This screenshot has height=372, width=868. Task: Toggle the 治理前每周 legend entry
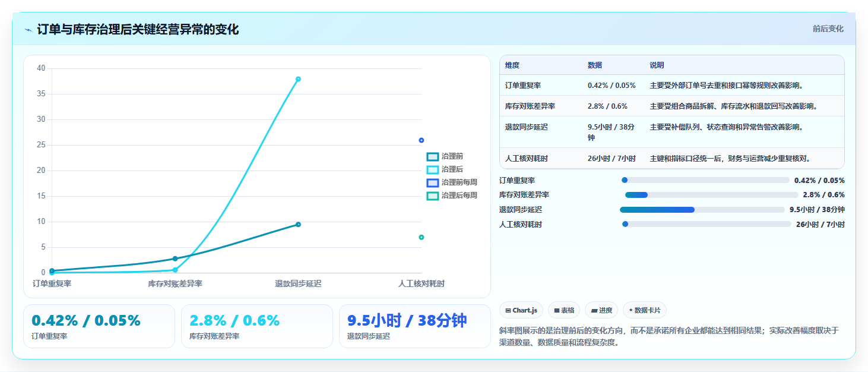coord(452,182)
